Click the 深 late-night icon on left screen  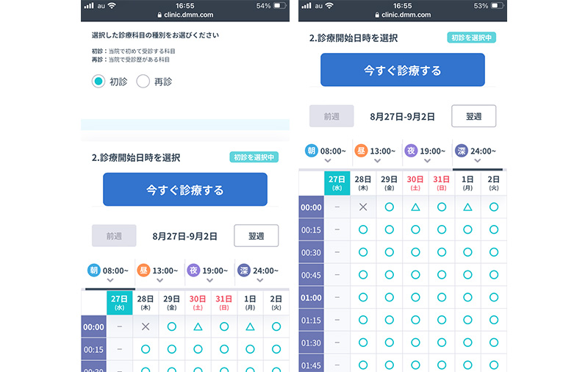pos(243,271)
